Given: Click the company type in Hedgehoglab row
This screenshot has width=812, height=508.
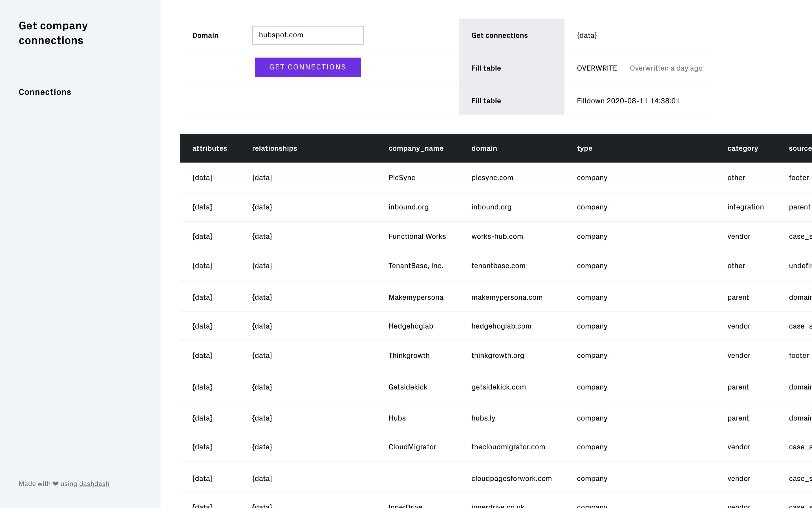Looking at the screenshot, I should click(592, 326).
